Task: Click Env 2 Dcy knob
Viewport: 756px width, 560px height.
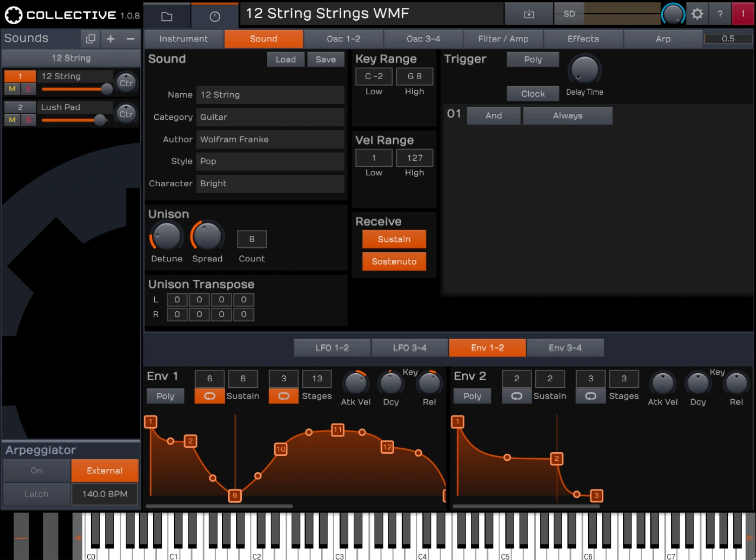Action: coord(698,384)
